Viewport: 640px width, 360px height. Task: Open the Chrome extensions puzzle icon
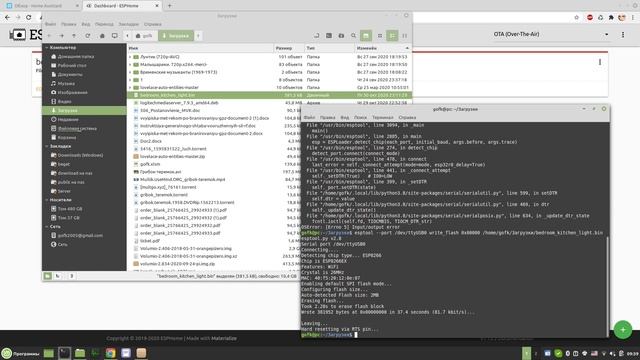[x=611, y=18]
